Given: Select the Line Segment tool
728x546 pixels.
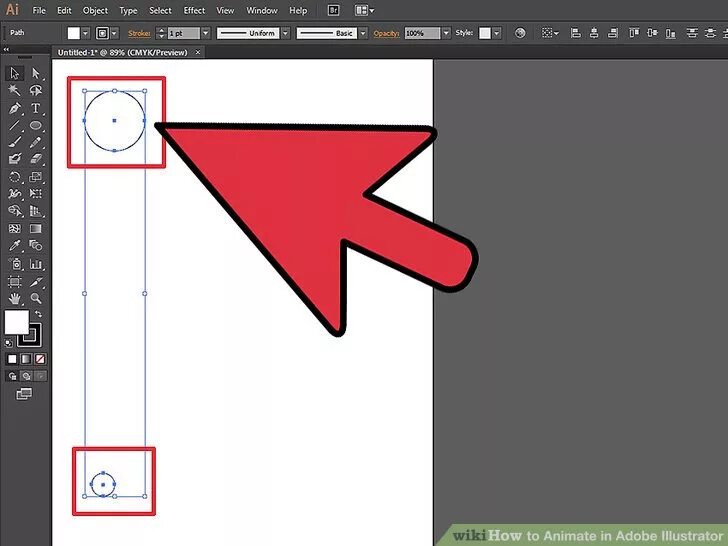Looking at the screenshot, I should click(14, 125).
